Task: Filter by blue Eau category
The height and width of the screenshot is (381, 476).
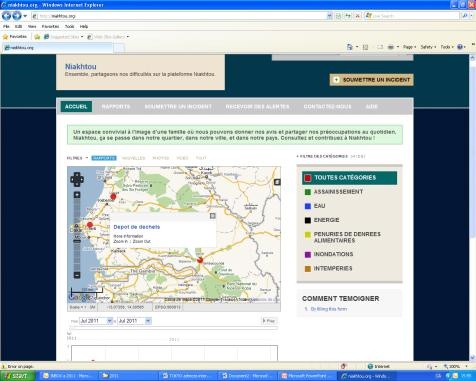Action: [315, 206]
